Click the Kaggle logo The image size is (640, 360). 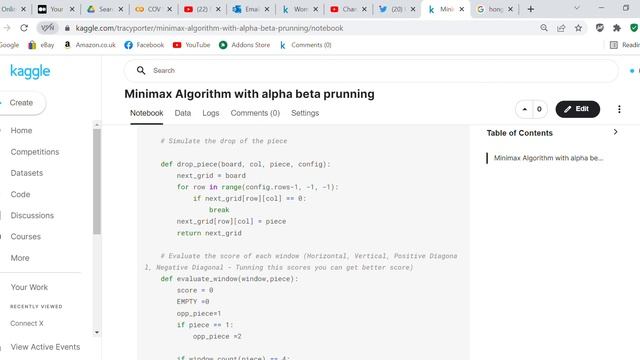click(x=30, y=71)
